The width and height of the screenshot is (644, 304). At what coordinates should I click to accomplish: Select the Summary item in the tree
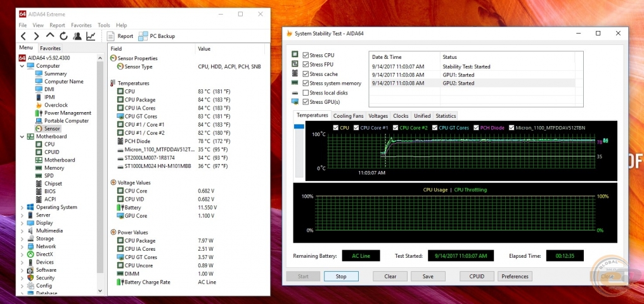(x=55, y=74)
